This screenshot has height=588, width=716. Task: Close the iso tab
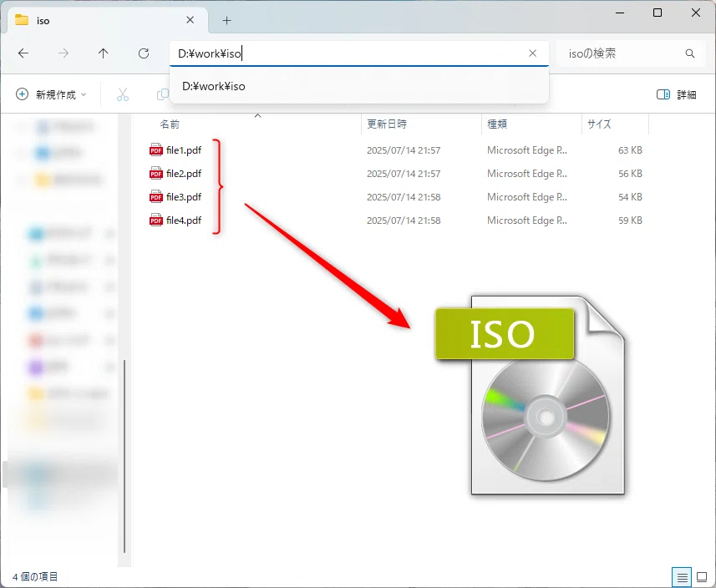pyautogui.click(x=190, y=20)
